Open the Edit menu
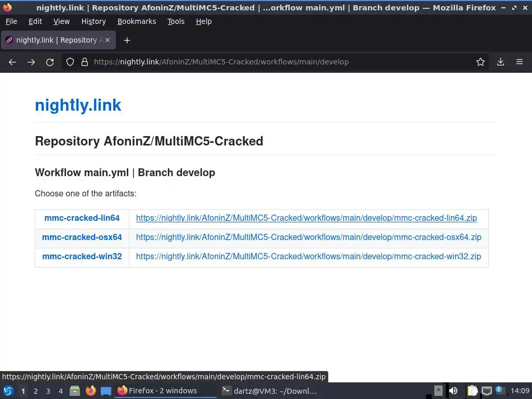Screen dimensions: 532x399 (x=35, y=21)
